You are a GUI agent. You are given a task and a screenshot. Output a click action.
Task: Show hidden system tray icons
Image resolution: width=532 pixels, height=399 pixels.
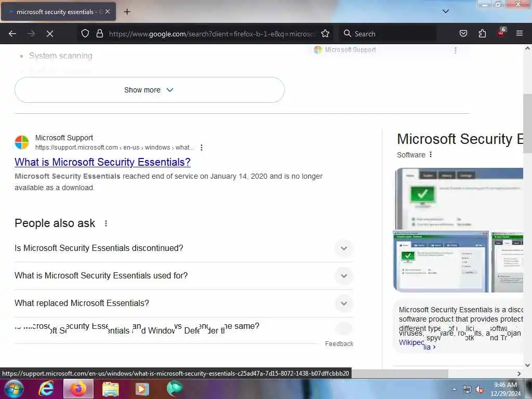tap(454, 390)
